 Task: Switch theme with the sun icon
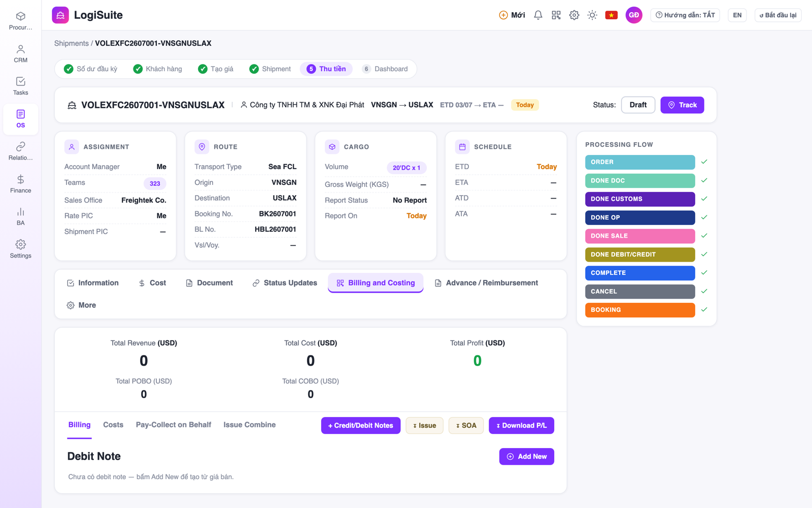coord(592,15)
